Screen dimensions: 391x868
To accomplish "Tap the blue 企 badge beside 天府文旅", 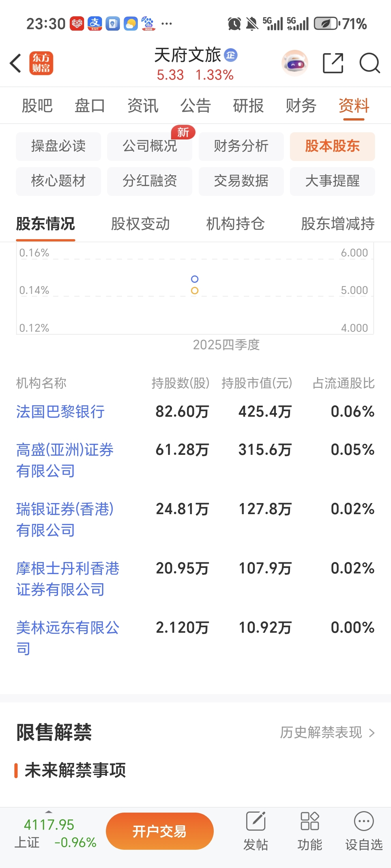I will [x=231, y=55].
